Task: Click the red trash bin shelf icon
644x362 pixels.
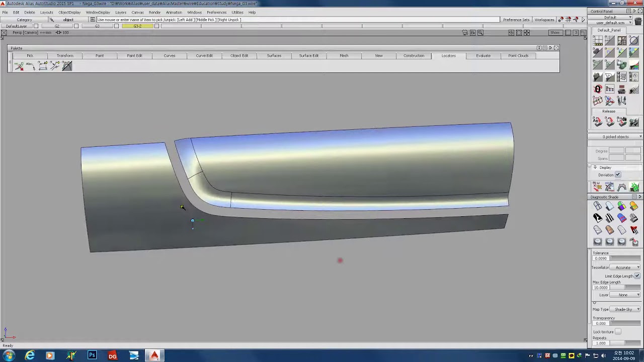Action: 622,89
